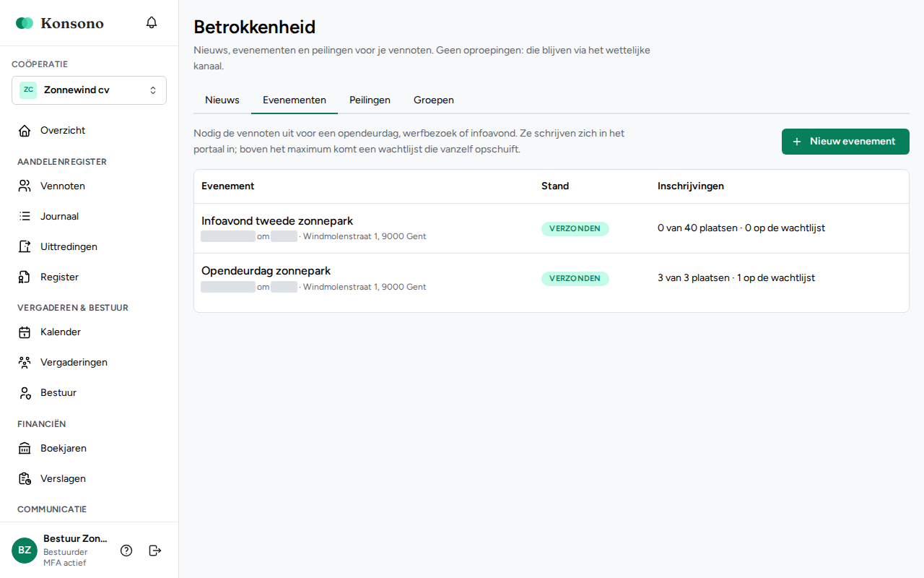Click the Verslagen clipboard icon
The image size is (924, 578).
click(25, 479)
